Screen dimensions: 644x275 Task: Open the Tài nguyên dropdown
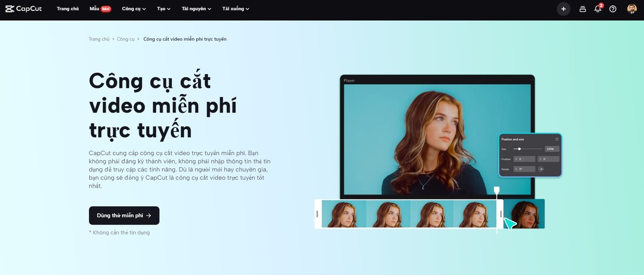click(196, 9)
